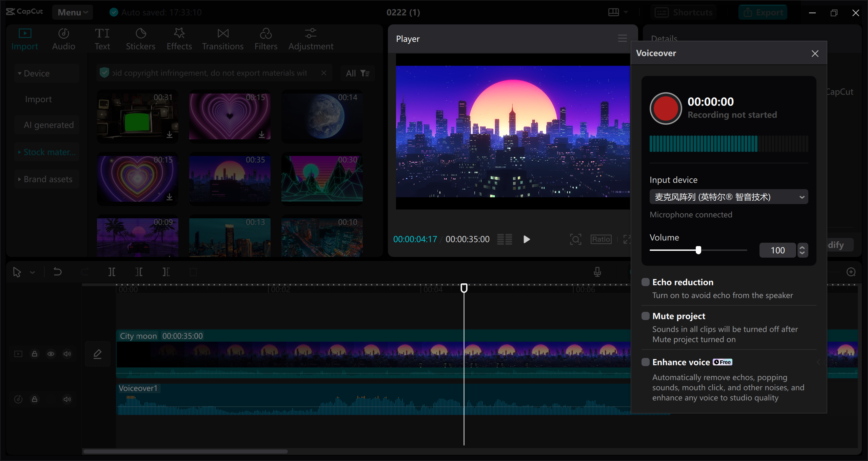The width and height of the screenshot is (868, 461).
Task: Click the Text tool icon
Action: pos(102,38)
